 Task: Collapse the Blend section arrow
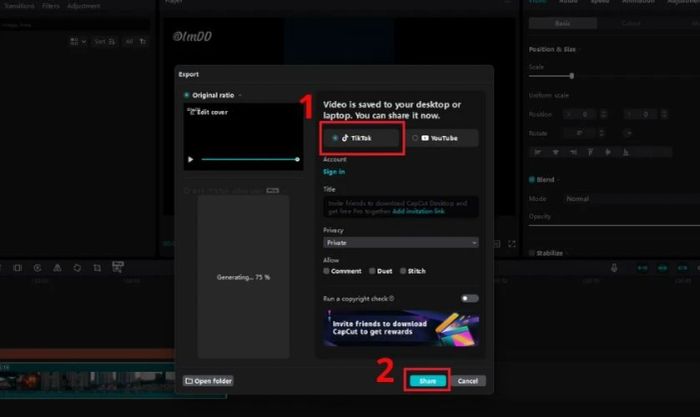coord(559,179)
